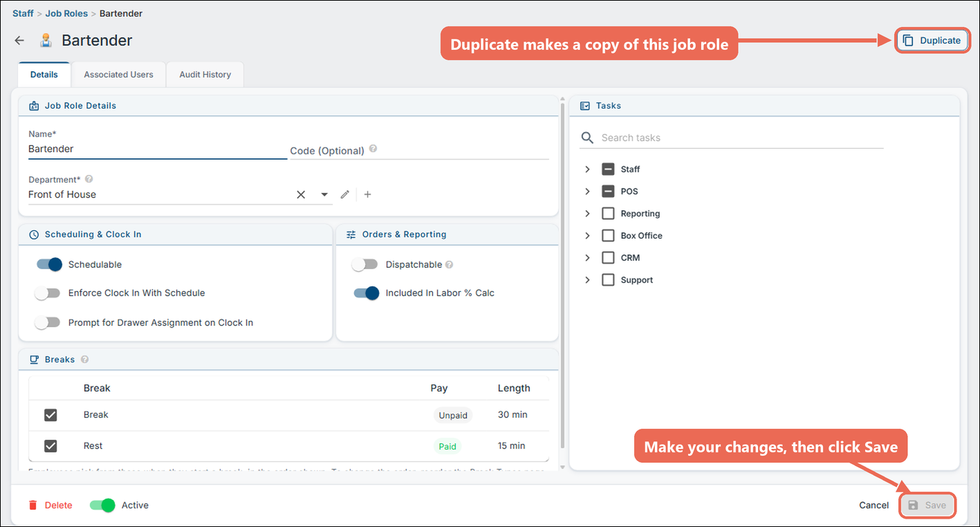Screen dimensions: 980x527
Task: Open the Audit History tab
Action: click(x=205, y=75)
